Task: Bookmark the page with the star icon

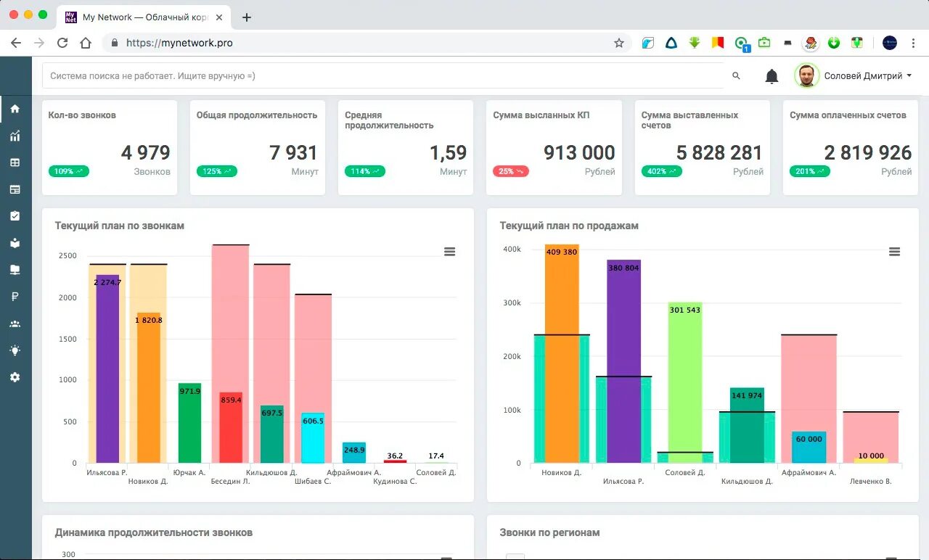Action: (619, 43)
